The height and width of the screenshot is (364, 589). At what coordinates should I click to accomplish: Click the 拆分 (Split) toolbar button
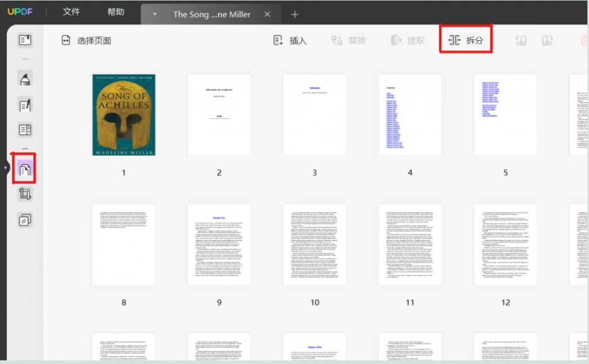466,40
